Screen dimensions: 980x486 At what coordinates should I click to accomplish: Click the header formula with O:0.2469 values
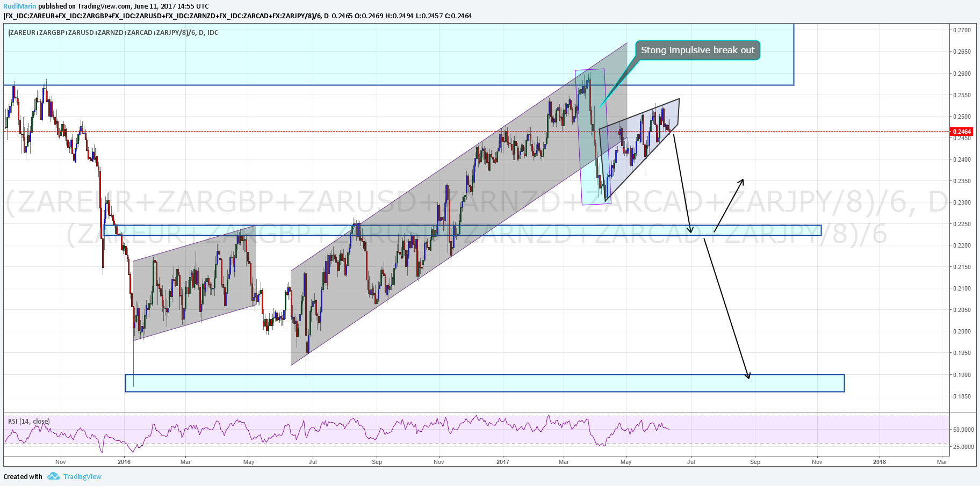pos(237,16)
